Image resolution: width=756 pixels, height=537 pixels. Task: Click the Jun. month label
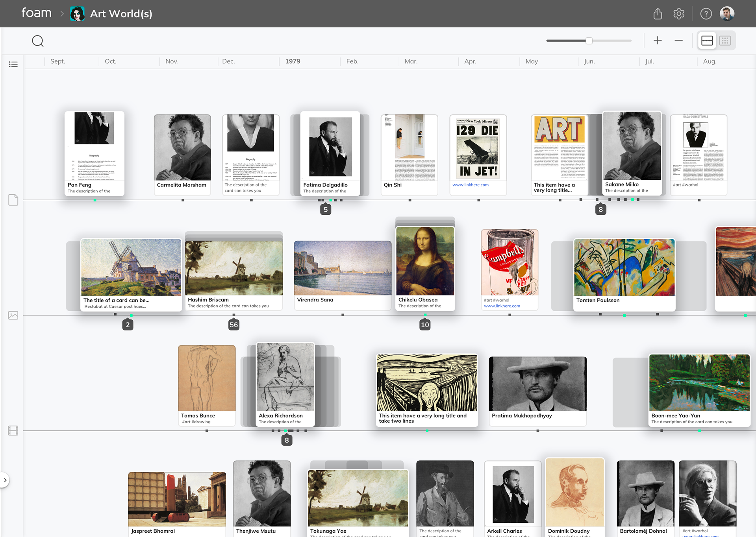coord(589,61)
